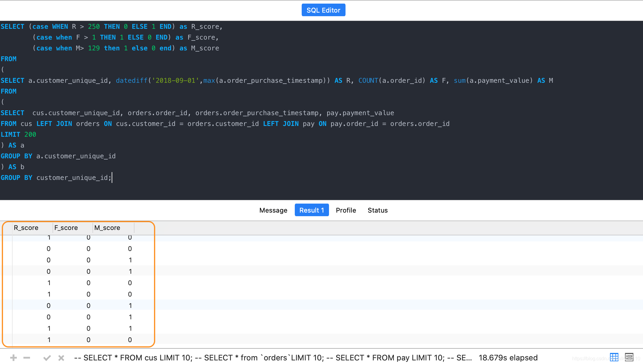
Task: Switch to the Profile tab
Action: [345, 210]
